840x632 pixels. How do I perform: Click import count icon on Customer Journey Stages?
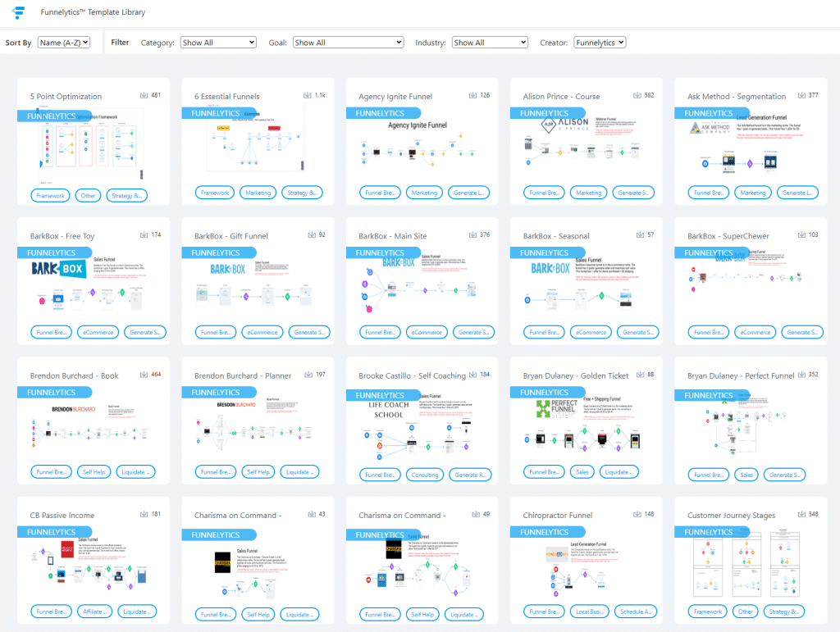[801, 514]
